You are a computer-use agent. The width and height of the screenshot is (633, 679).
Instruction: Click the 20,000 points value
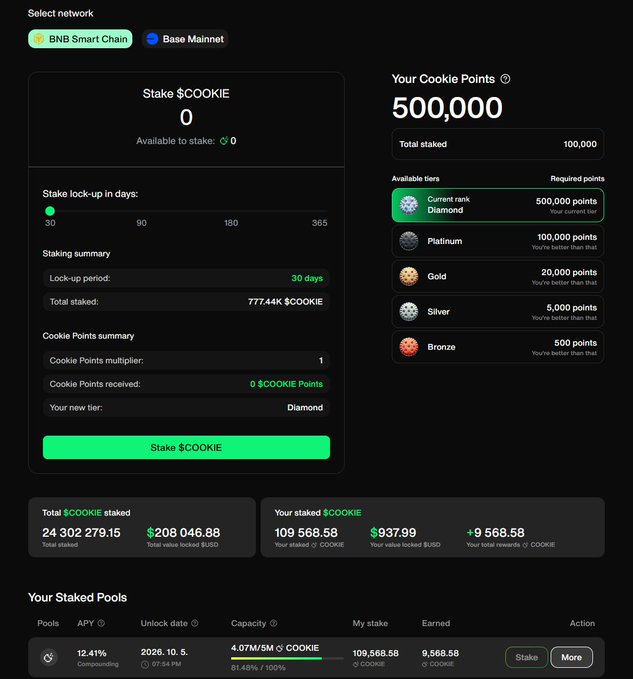[x=569, y=272]
